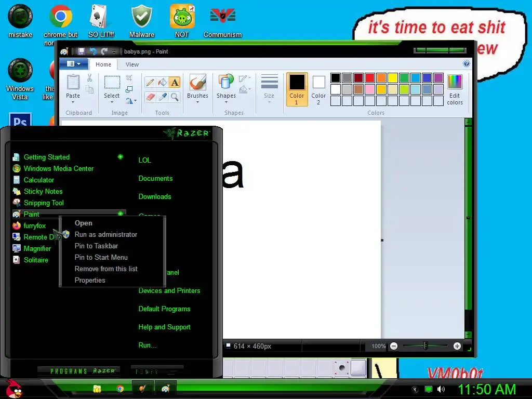Viewport: 532px width, 399px height.
Task: Open Help and Support
Action: point(164,327)
